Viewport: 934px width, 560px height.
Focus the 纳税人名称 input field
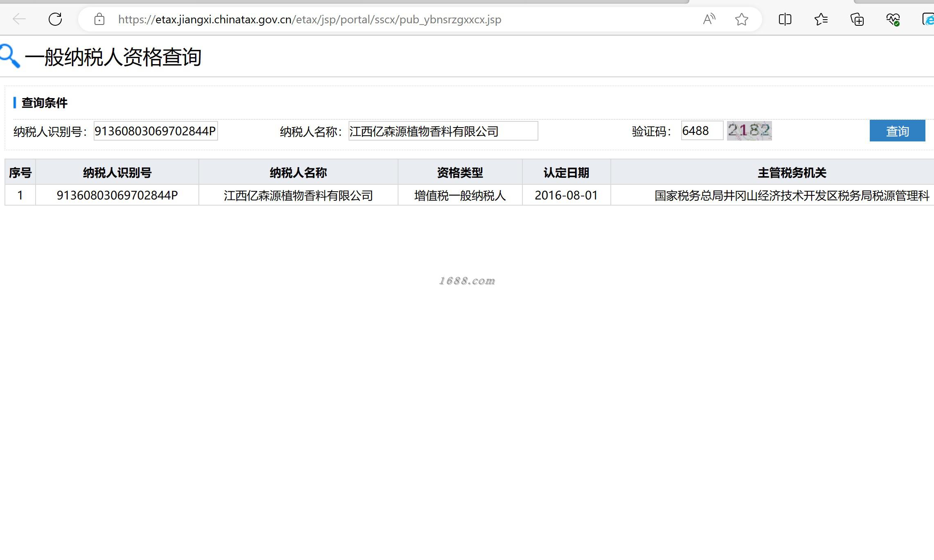(443, 131)
